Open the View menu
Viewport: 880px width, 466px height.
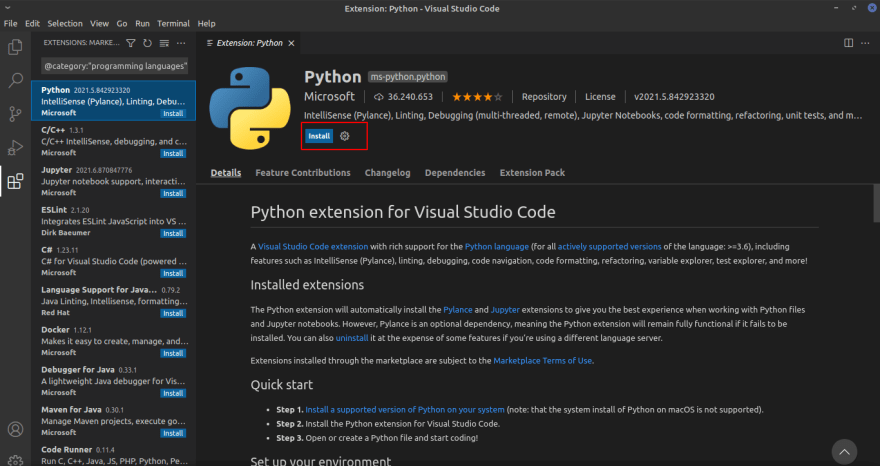click(99, 24)
